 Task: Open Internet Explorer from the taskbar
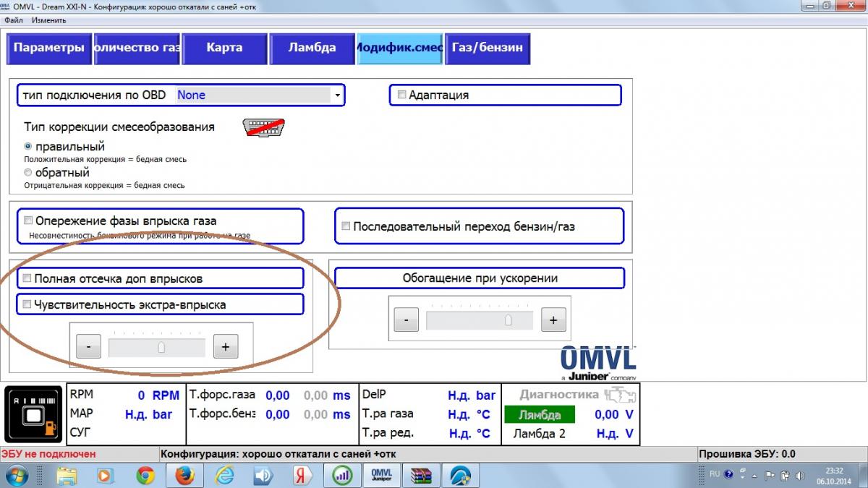click(224, 475)
